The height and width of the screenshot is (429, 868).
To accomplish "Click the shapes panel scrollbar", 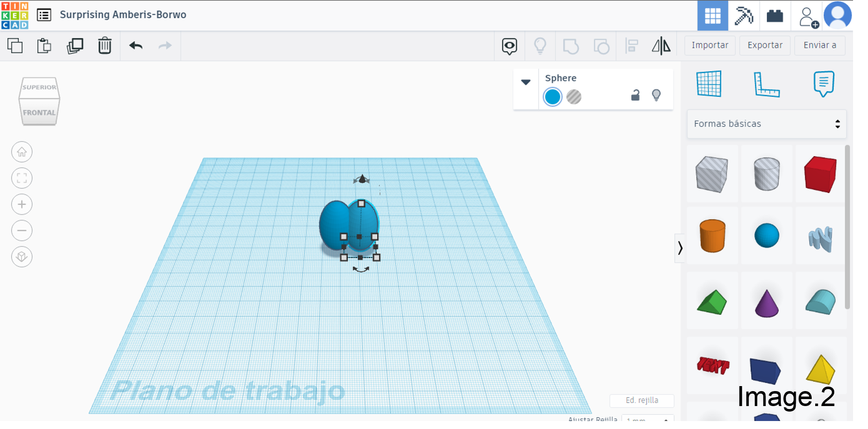I will click(848, 227).
